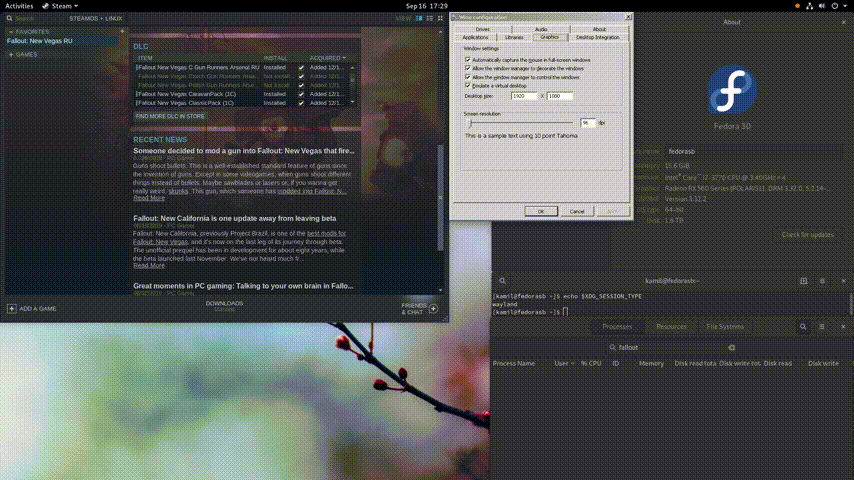Sort DLC by ACQUIRED column arrow
854x480 pixels.
pos(344,58)
